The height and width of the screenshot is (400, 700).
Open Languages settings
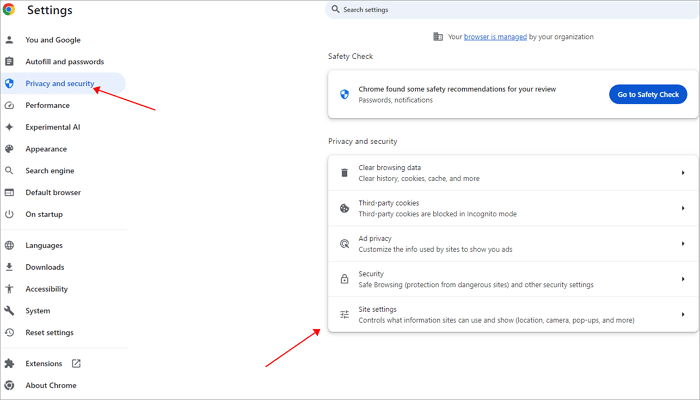44,246
